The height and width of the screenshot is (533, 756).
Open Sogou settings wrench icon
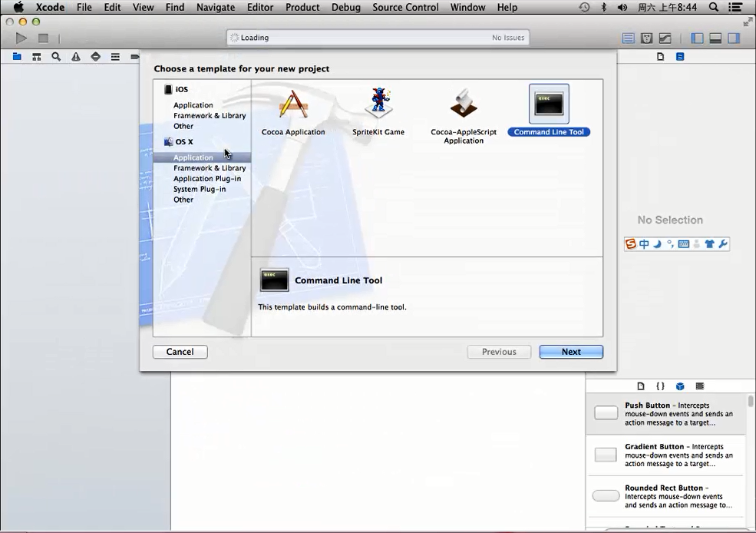[723, 244]
